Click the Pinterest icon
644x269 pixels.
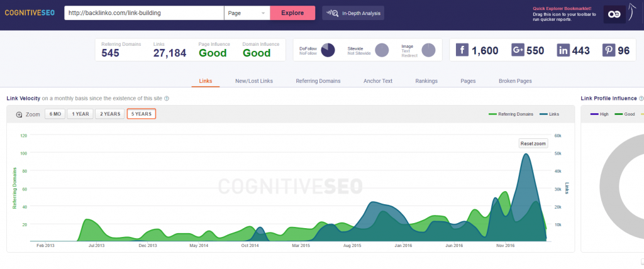click(608, 50)
